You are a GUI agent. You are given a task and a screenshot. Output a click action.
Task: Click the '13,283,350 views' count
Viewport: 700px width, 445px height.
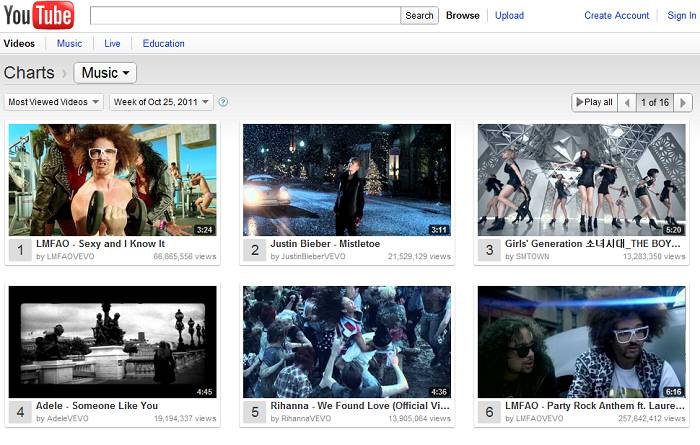click(654, 257)
